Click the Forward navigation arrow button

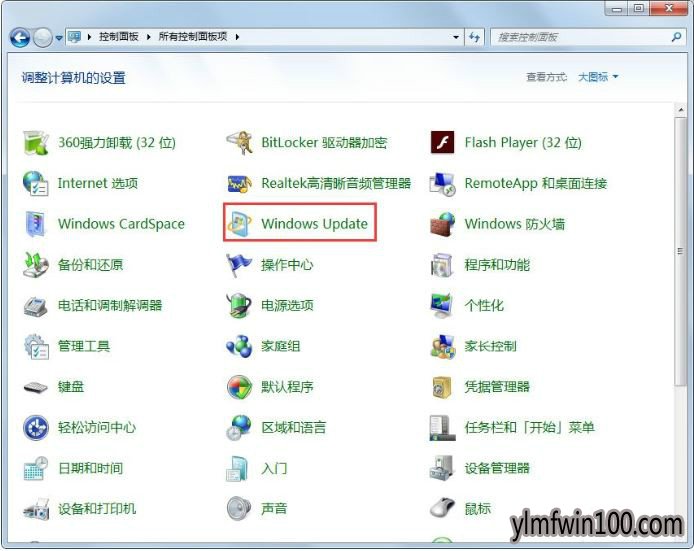pos(43,38)
